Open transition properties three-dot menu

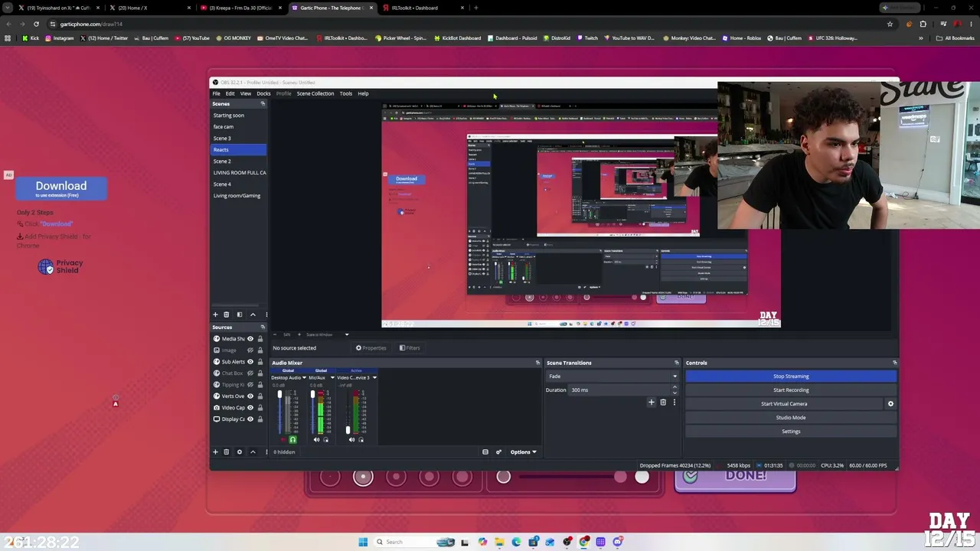click(x=674, y=402)
